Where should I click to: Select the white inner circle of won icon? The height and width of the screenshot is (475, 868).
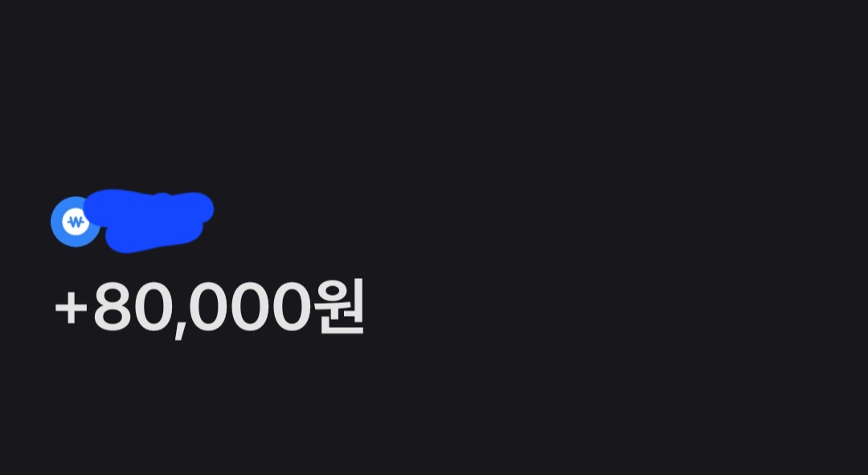76,222
